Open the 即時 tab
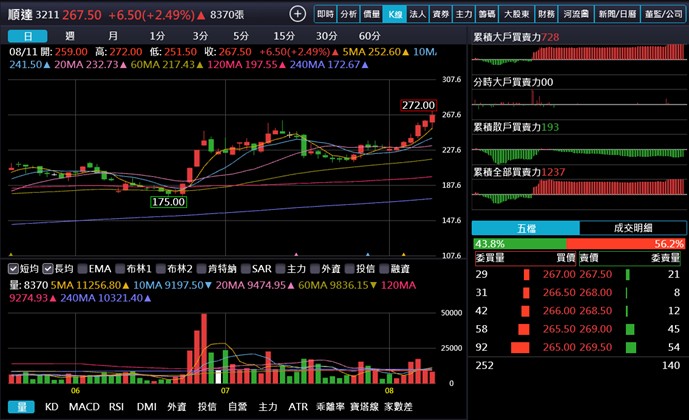This screenshot has height=420, width=689. tap(326, 14)
